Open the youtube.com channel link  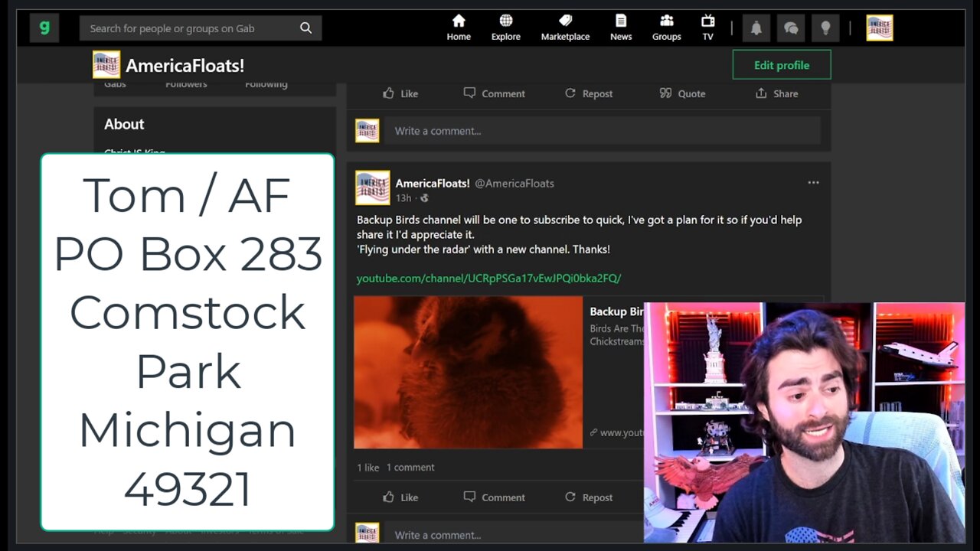pos(488,279)
